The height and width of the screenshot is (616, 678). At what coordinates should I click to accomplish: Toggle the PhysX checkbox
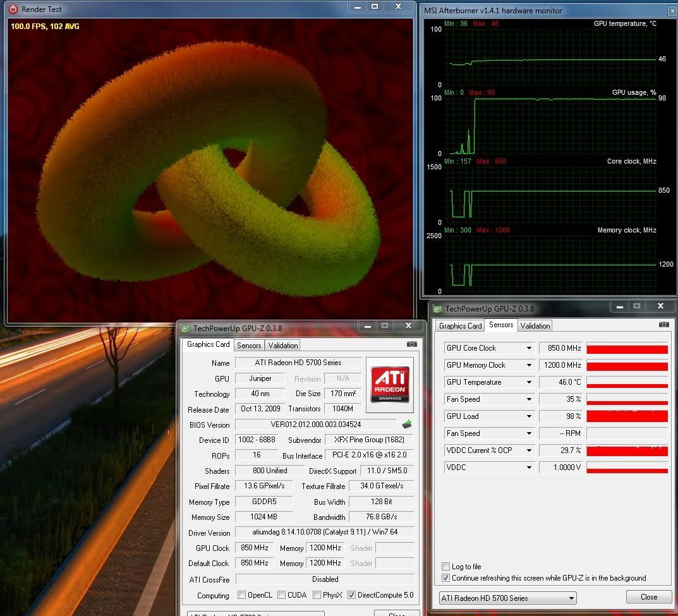[x=317, y=595]
